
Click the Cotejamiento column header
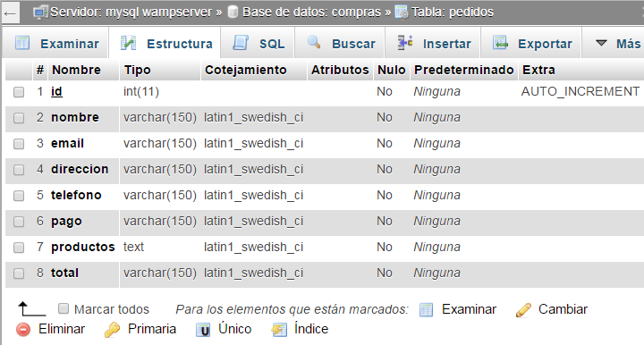pos(246,70)
